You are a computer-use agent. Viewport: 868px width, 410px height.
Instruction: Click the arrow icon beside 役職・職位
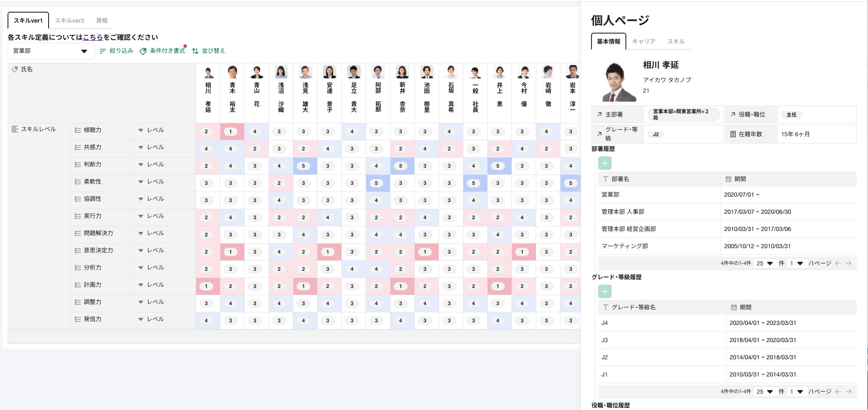pyautogui.click(x=733, y=114)
